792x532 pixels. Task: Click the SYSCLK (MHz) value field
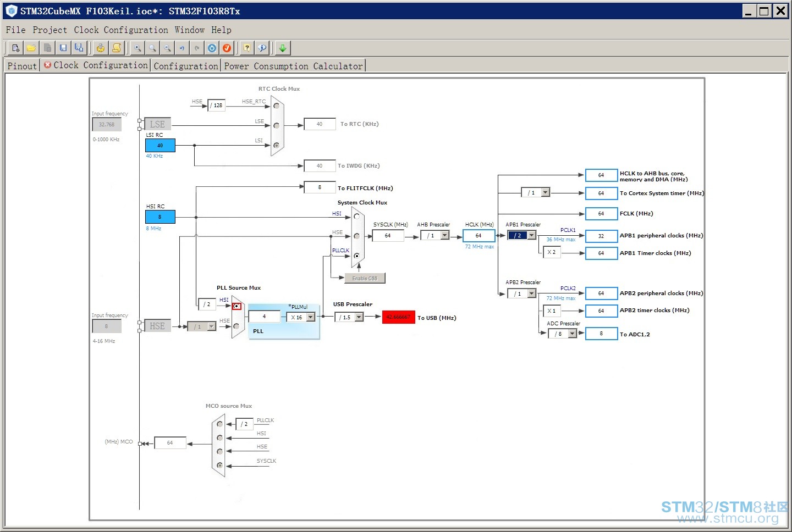[388, 235]
